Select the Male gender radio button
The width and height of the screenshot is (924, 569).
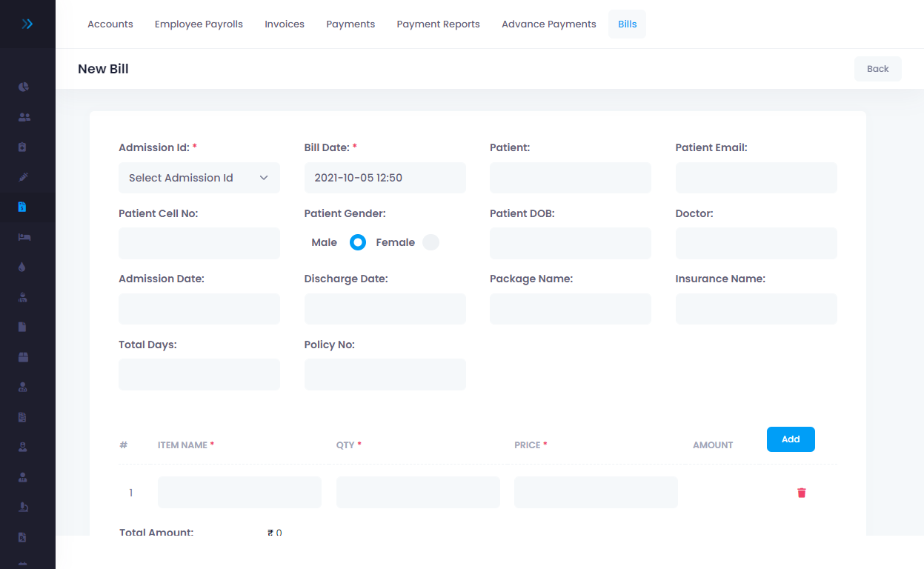358,242
